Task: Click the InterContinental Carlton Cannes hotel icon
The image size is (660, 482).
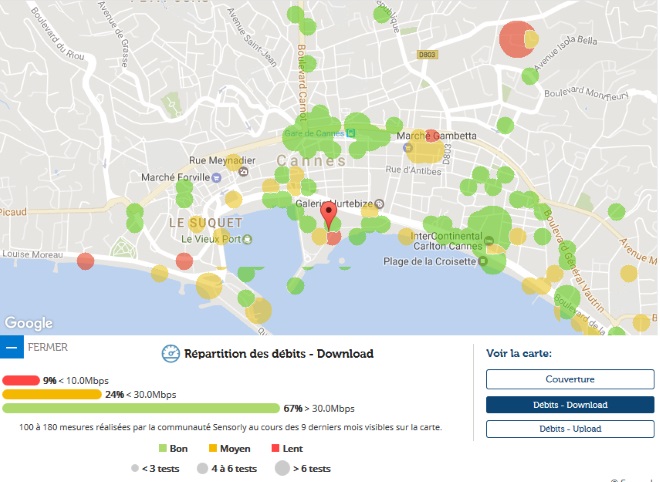Action: 488,241
